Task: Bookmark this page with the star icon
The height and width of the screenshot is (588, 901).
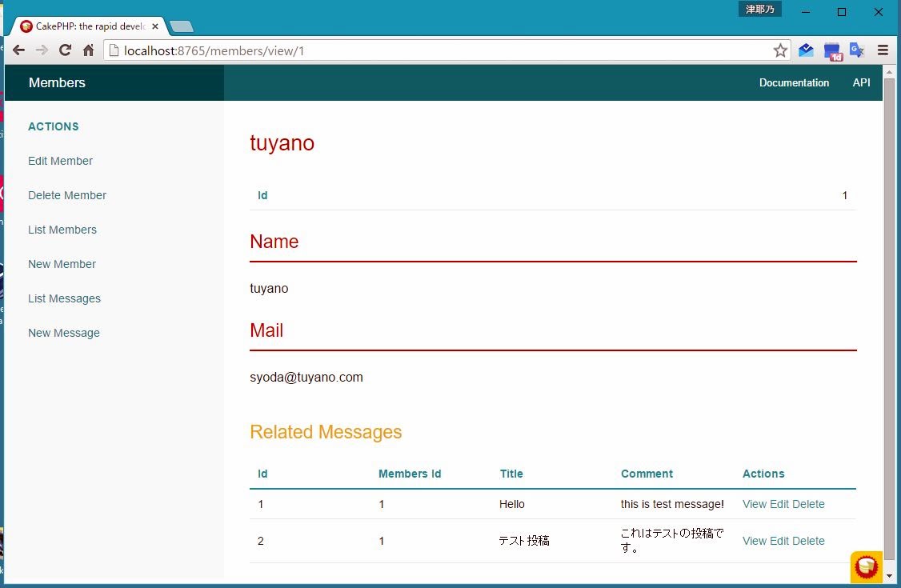Action: click(x=780, y=50)
